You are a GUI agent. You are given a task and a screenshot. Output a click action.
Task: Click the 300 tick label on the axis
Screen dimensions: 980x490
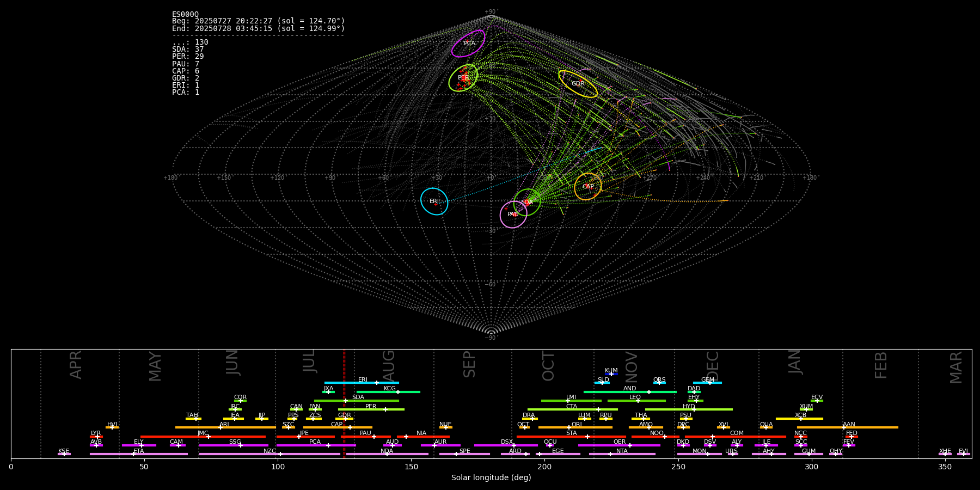(x=811, y=467)
